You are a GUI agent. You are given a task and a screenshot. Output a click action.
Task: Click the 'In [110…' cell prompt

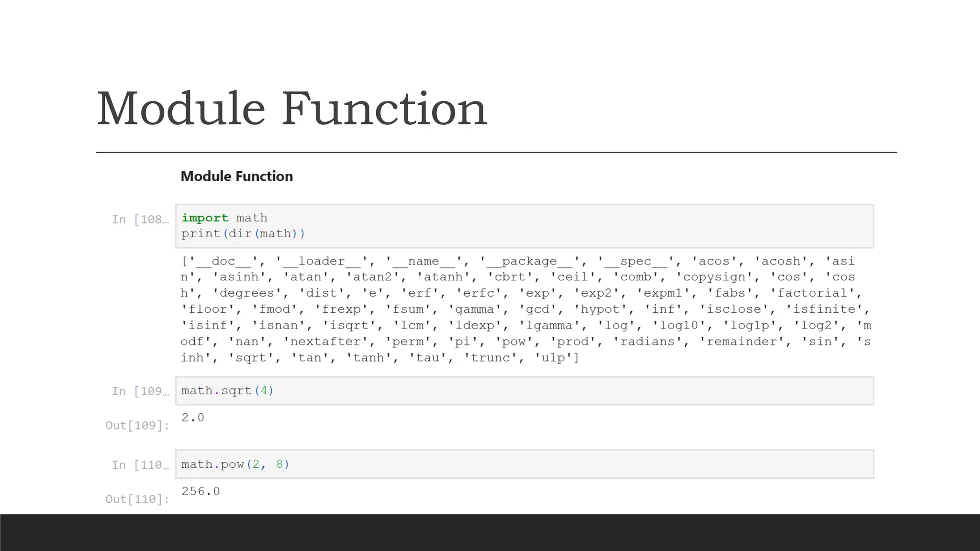click(141, 465)
